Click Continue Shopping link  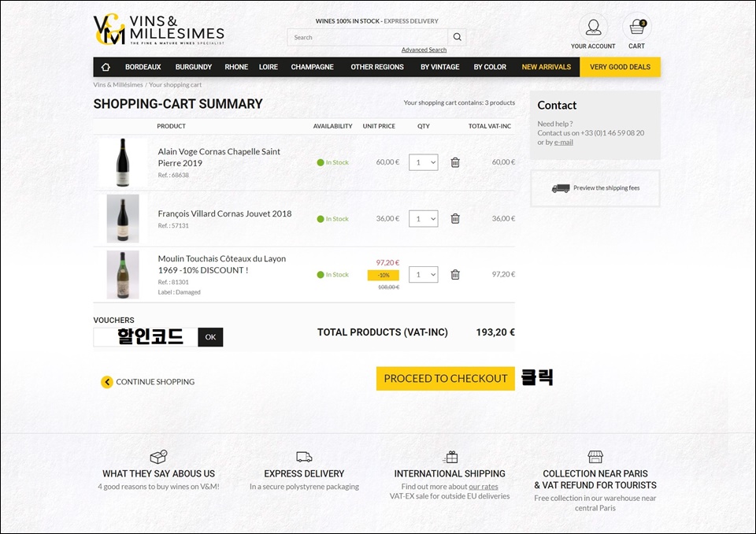[x=155, y=382]
